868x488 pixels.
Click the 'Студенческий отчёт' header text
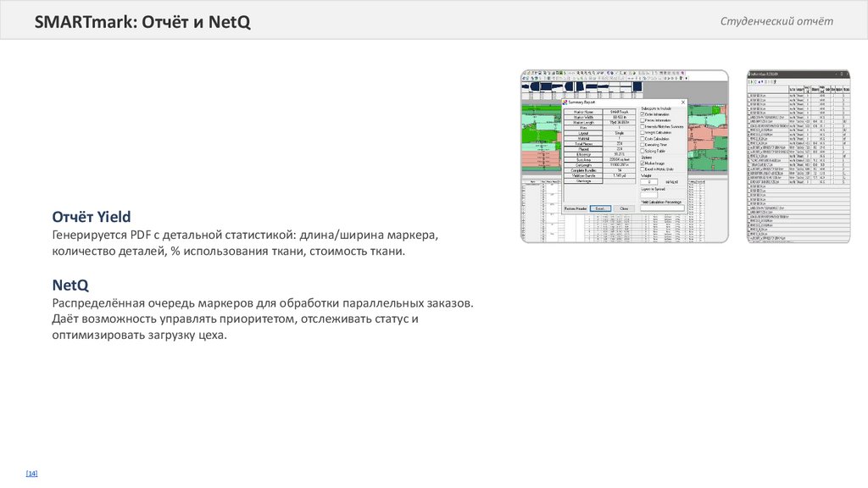pyautogui.click(x=776, y=21)
